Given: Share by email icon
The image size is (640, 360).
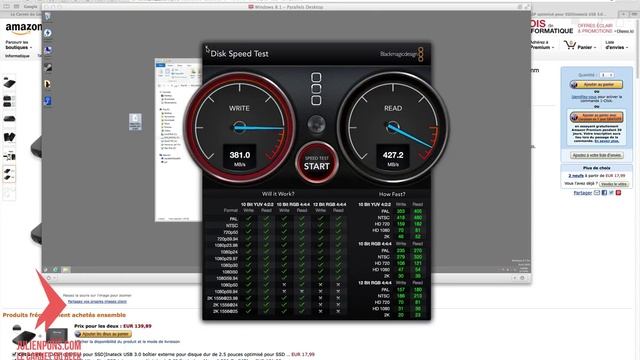Looking at the screenshot, I should (597, 193).
